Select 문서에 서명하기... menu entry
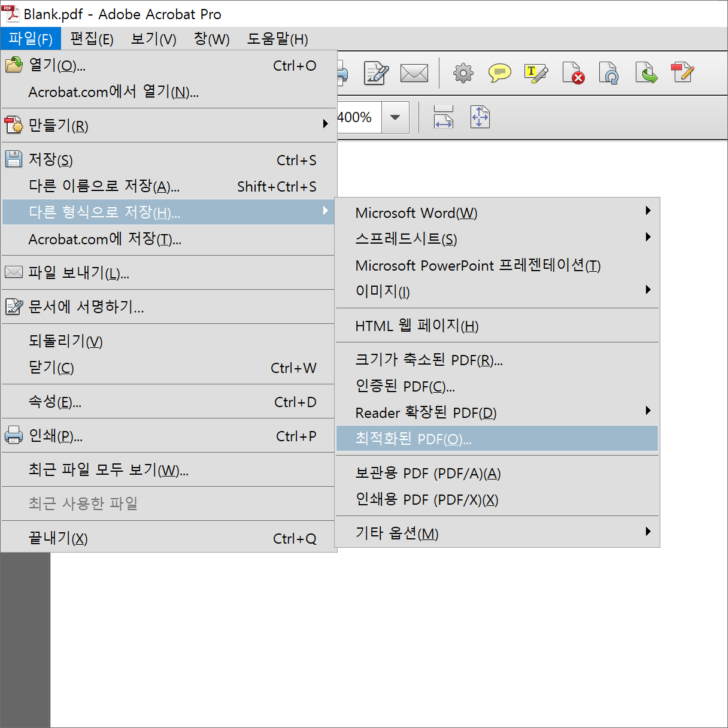The height and width of the screenshot is (728, 728). coord(168,307)
